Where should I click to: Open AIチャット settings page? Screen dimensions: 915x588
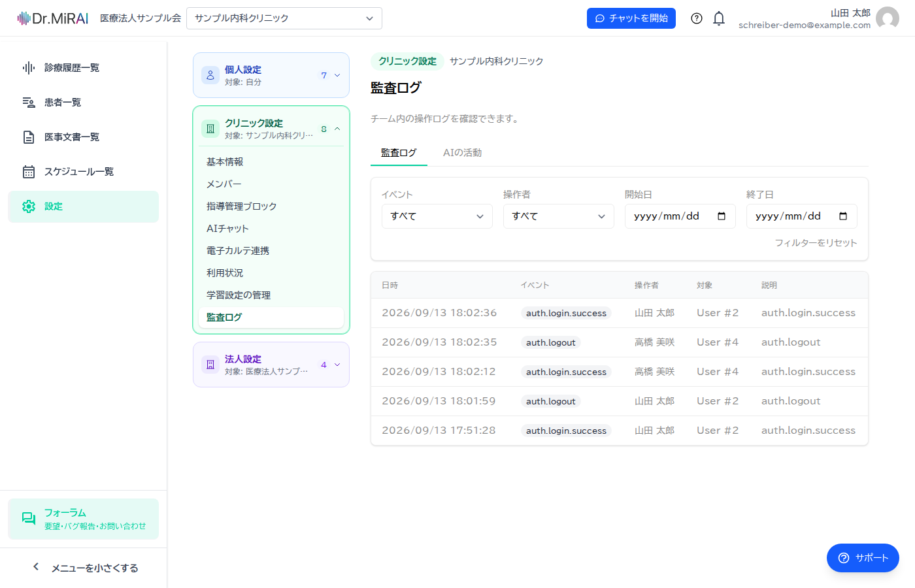tap(271, 229)
